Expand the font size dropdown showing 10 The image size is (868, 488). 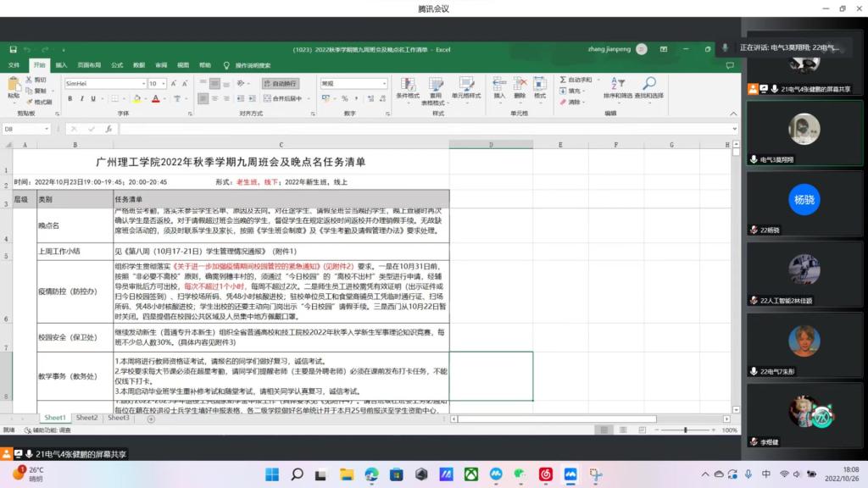(164, 84)
